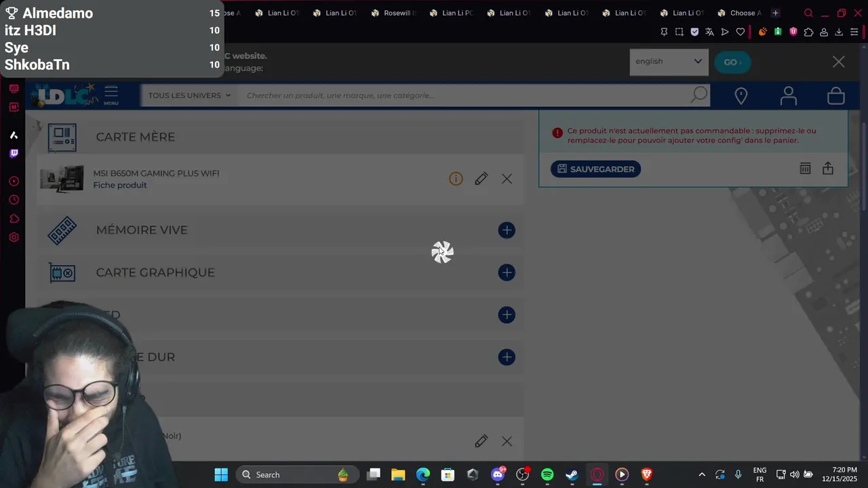Remove the MSI B650M motherboard
This screenshot has width=868, height=488.
(507, 179)
